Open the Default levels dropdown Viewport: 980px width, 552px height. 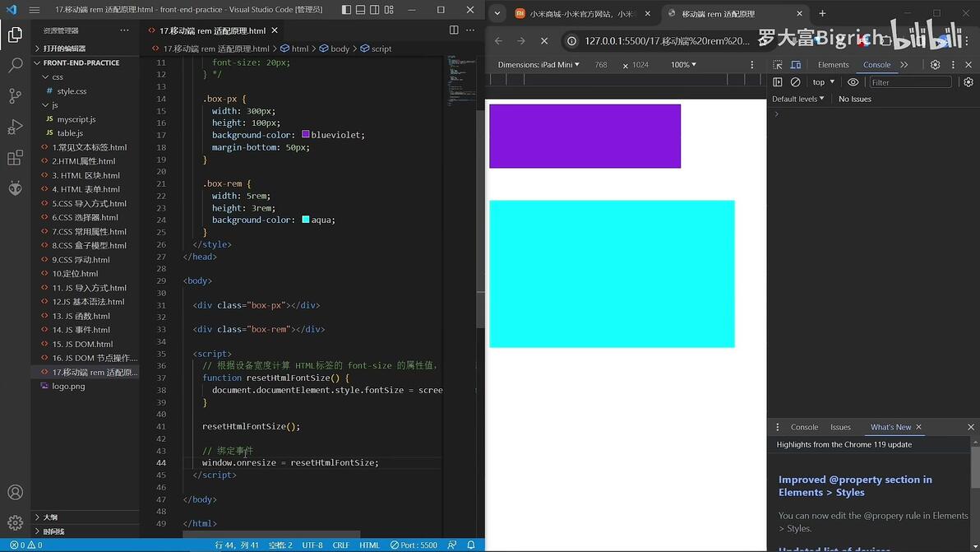click(x=797, y=99)
